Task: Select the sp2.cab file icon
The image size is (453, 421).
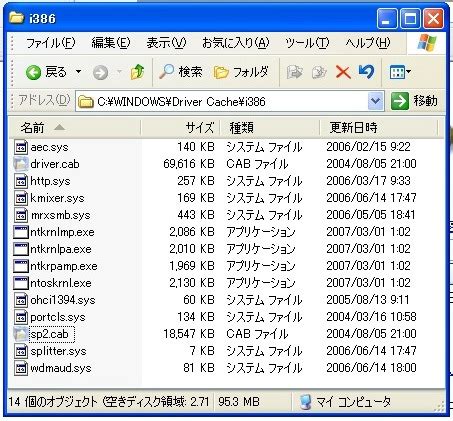Action: point(21,334)
